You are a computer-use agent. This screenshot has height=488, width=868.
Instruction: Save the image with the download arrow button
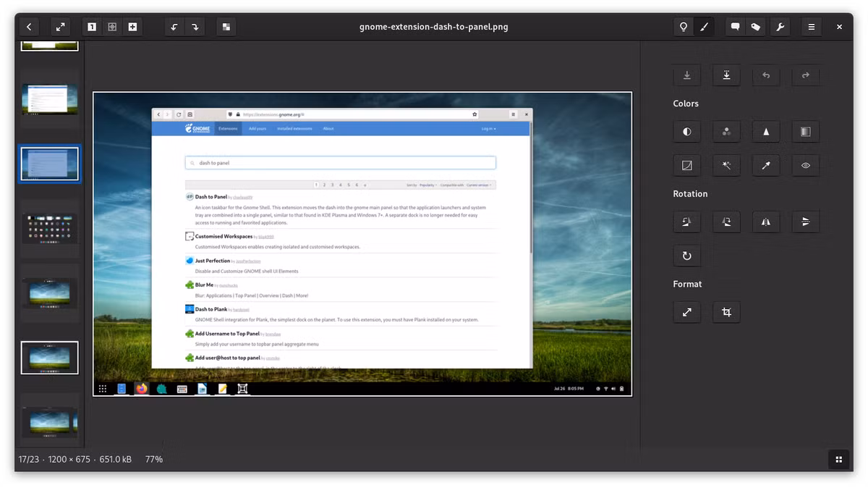(x=687, y=75)
